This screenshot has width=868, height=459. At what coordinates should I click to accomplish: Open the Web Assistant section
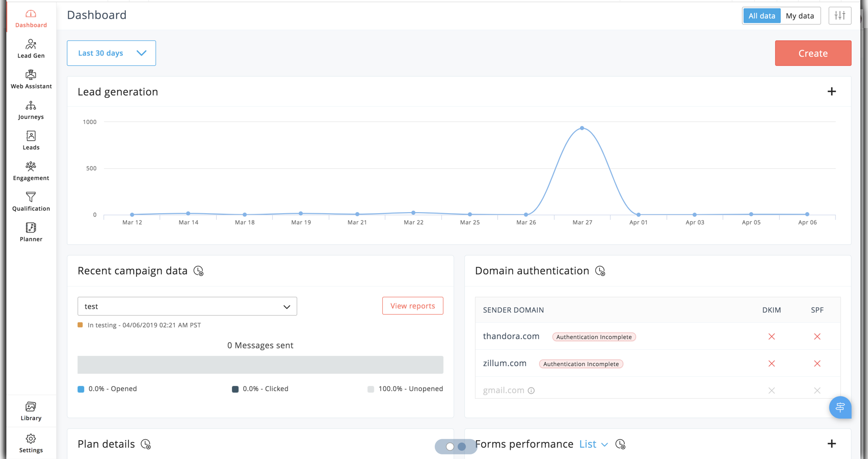[31, 80]
